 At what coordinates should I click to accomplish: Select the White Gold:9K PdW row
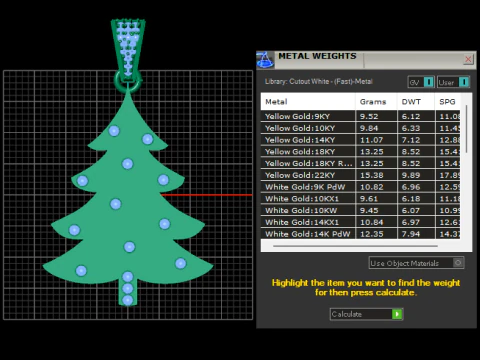point(360,187)
